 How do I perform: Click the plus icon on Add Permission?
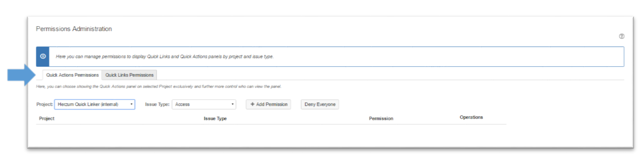click(252, 104)
